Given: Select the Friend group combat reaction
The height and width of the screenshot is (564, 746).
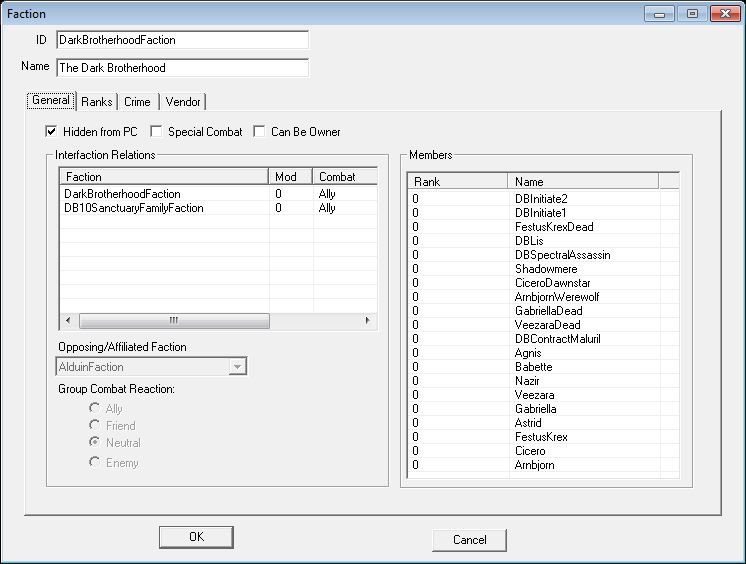Looking at the screenshot, I should tap(95, 425).
